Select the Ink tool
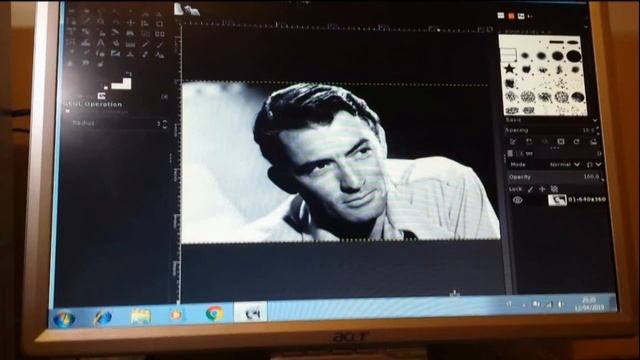This screenshot has width=640, height=360. click(x=100, y=53)
